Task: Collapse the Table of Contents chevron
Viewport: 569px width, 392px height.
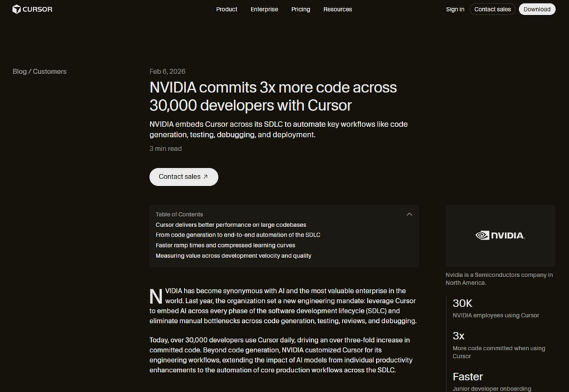Action: [410, 214]
